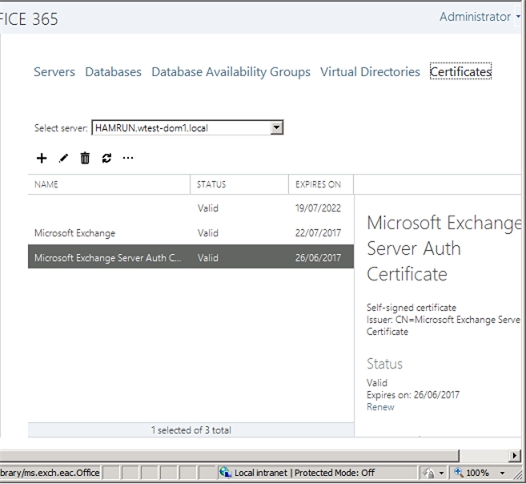The image size is (526, 484).
Task: Delete certificate with trash icon
Action: click(85, 158)
